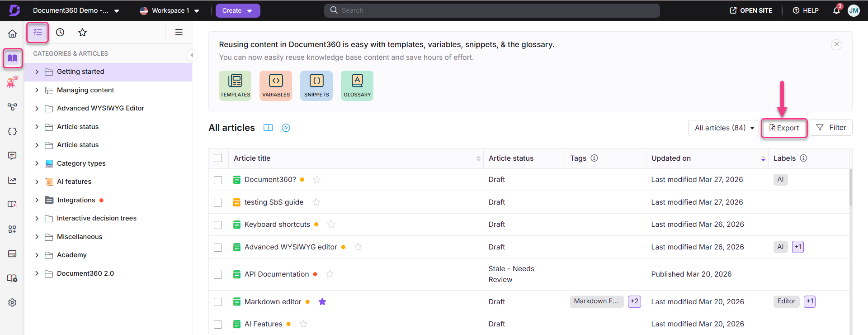The width and height of the screenshot is (868, 335).
Task: Check the AI Features article checkbox
Action: (218, 324)
